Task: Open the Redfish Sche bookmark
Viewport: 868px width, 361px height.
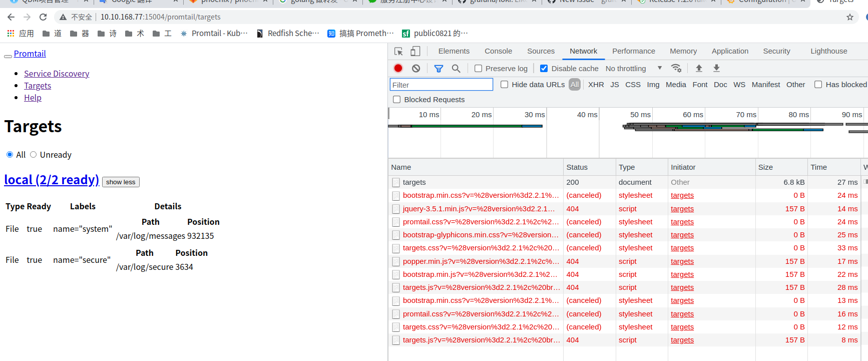Action: (288, 34)
